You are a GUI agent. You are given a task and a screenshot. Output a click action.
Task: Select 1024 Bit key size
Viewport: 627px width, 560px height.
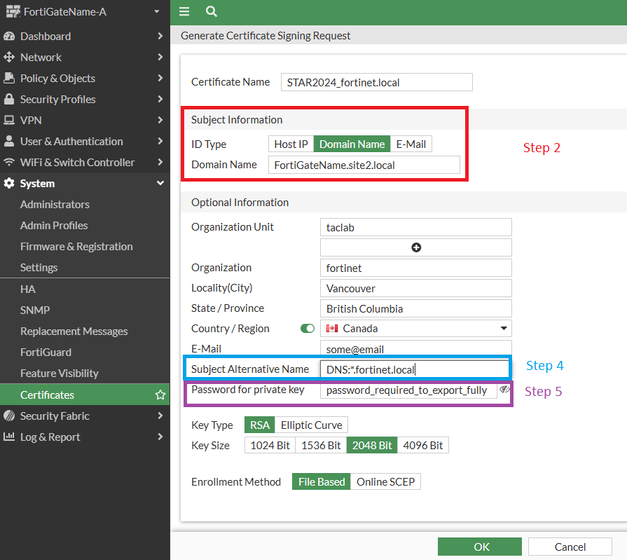coord(270,445)
